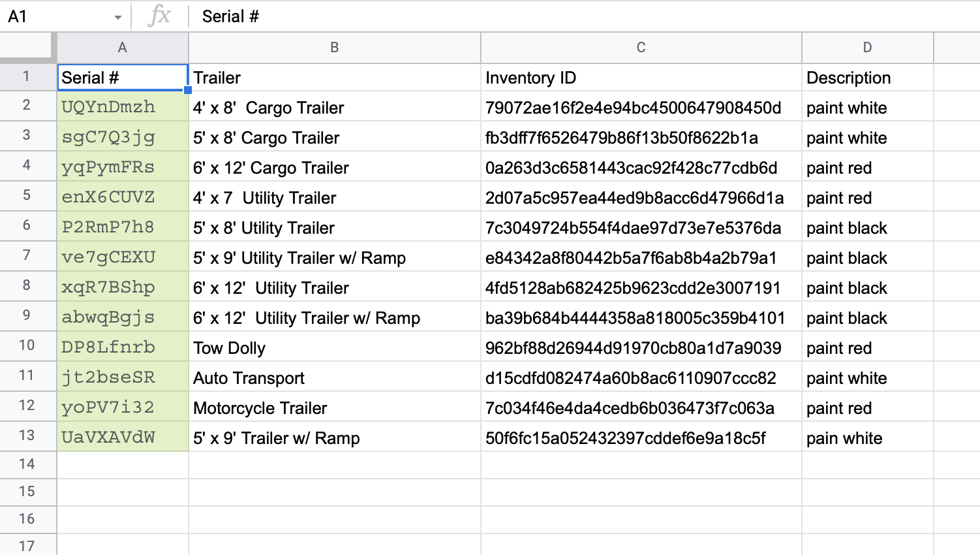
Task: Click the fx function icon
Action: point(159,16)
